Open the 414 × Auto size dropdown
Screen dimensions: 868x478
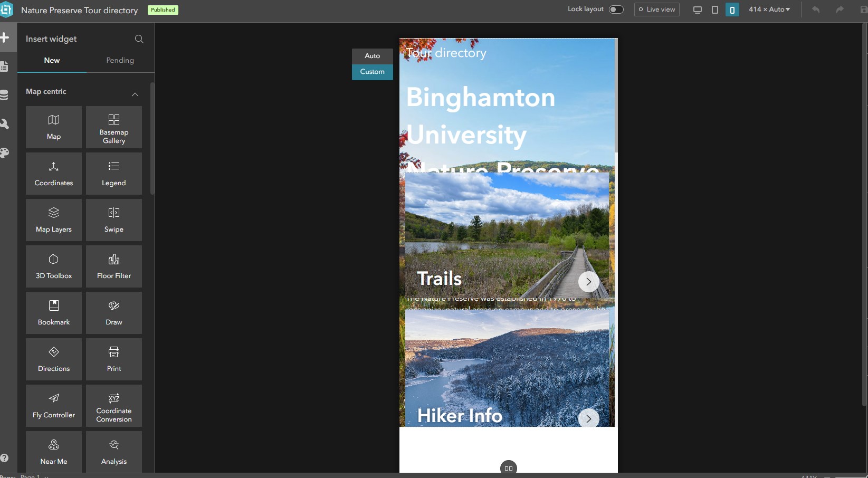point(769,9)
